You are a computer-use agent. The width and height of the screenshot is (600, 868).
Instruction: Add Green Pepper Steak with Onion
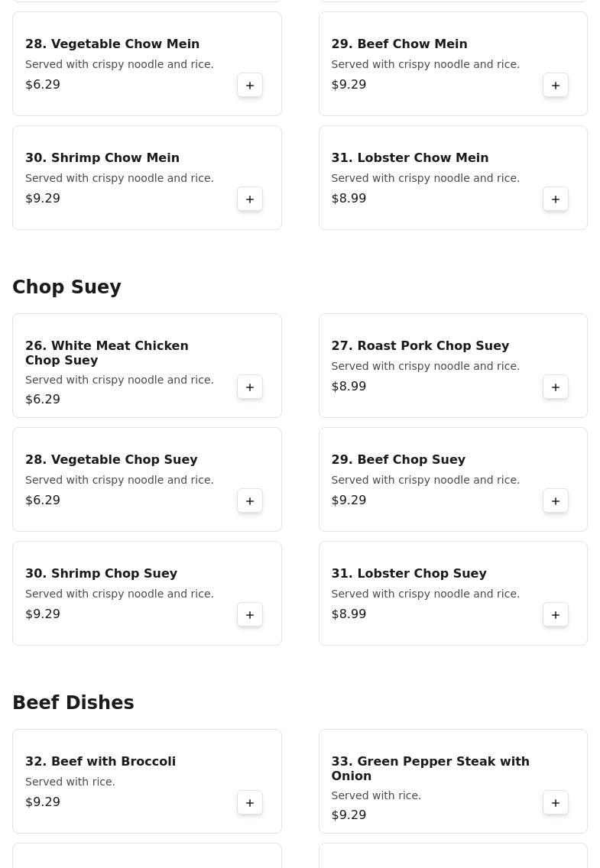(556, 802)
